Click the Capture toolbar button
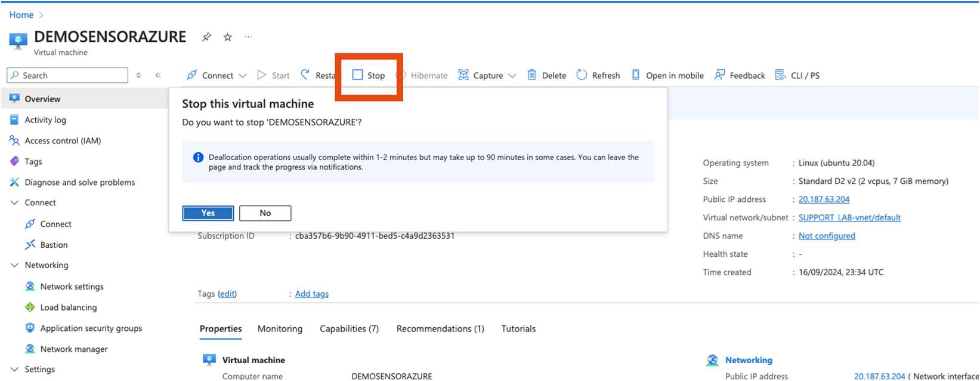This screenshot has width=980, height=381. tap(481, 75)
